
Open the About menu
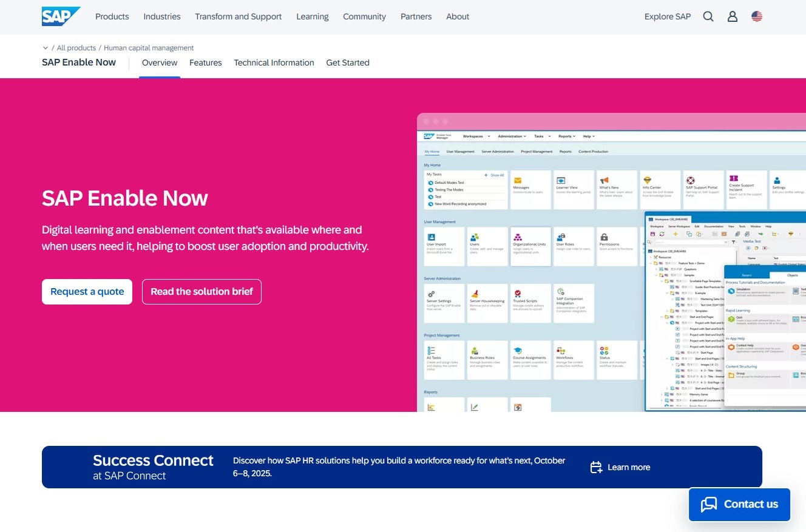pos(458,16)
